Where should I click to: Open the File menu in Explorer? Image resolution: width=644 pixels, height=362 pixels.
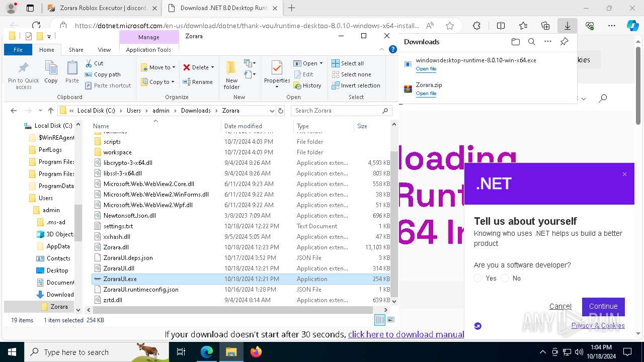tap(18, 50)
